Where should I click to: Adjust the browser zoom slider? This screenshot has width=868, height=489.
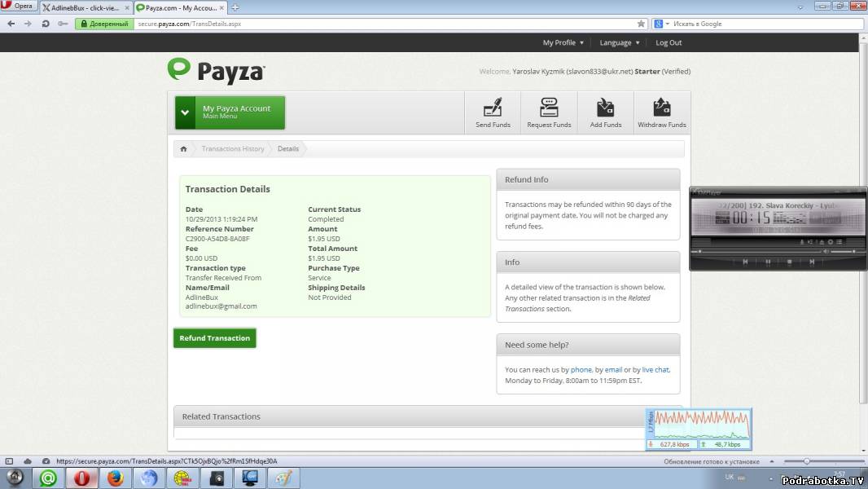click(x=806, y=461)
